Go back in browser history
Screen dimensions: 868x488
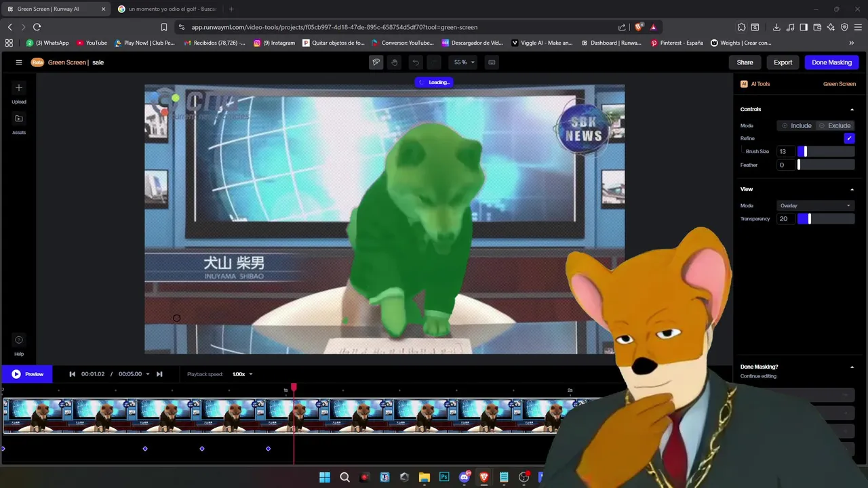9,27
